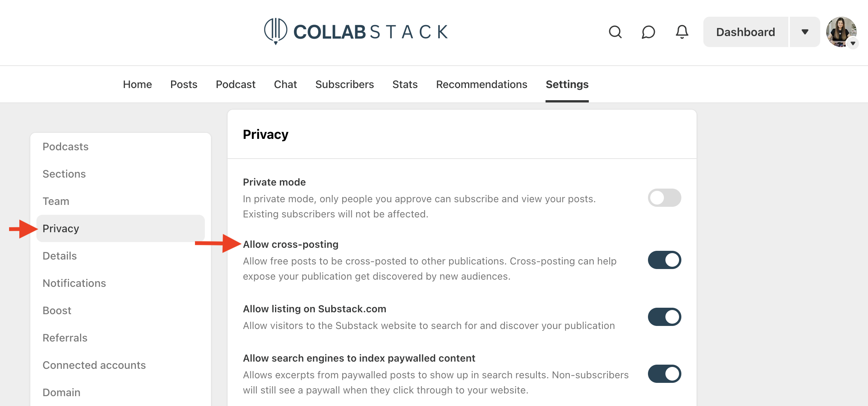This screenshot has width=868, height=406.
Task: Open the Recommendations tab
Action: [481, 84]
